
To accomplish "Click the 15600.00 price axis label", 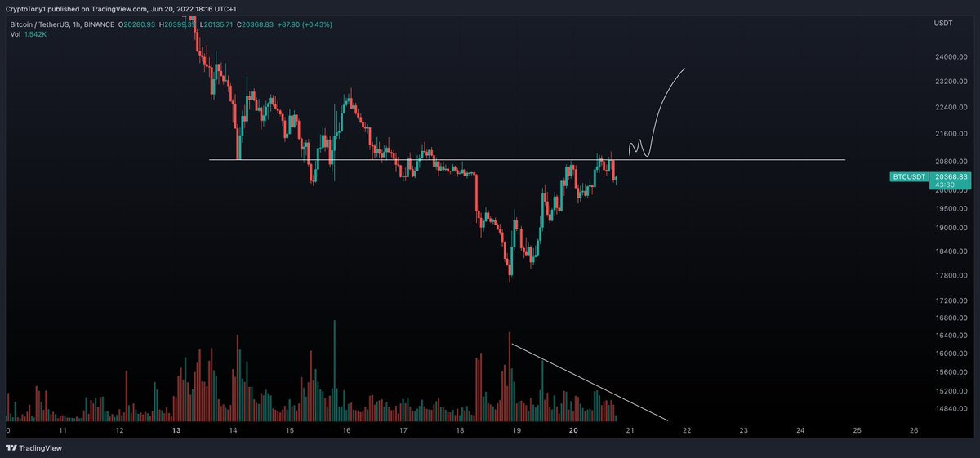I will [x=953, y=372].
